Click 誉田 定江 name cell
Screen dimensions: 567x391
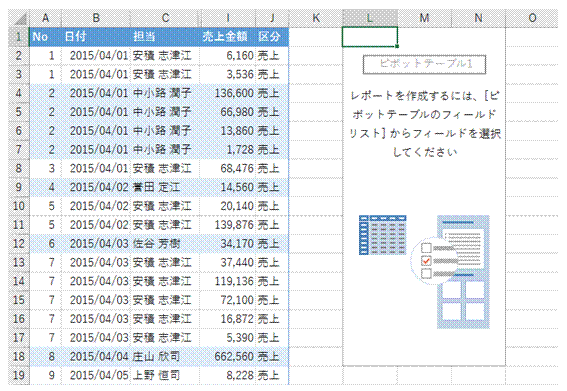165,187
